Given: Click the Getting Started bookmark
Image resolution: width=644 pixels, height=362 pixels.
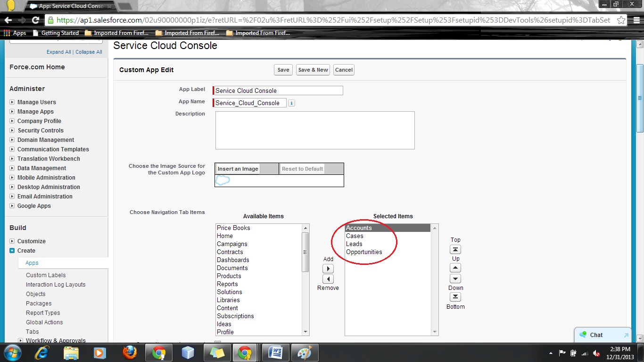Looking at the screenshot, I should (x=56, y=33).
